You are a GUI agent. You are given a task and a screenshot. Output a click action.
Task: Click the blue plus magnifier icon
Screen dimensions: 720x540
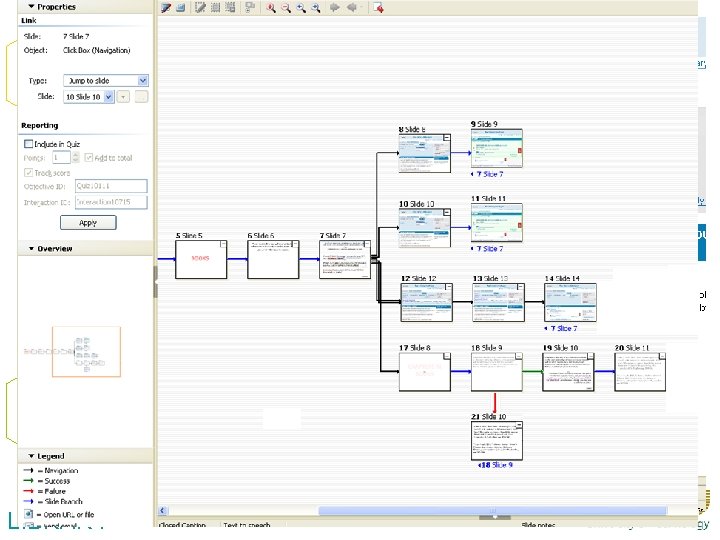[301, 7]
